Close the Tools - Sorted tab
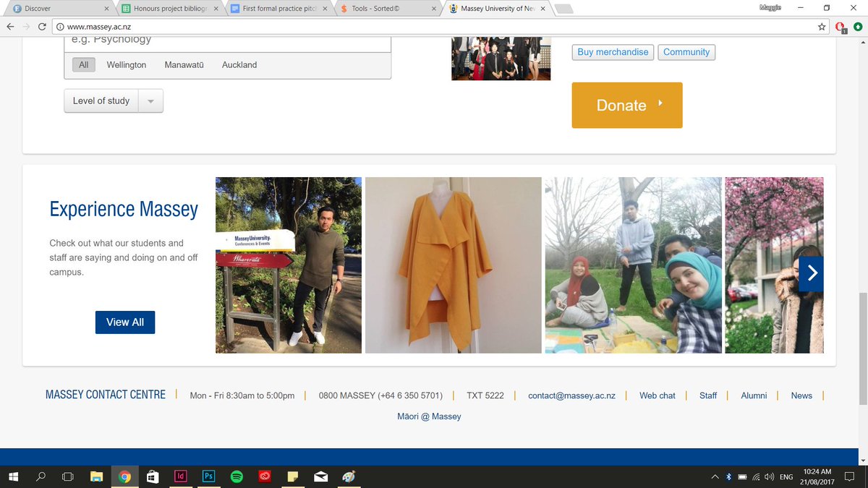 tap(433, 9)
